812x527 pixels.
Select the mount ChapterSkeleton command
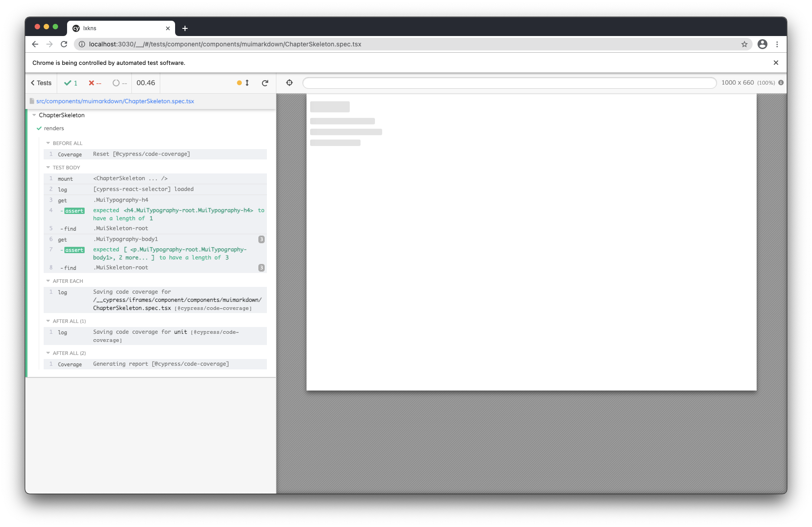coord(155,178)
